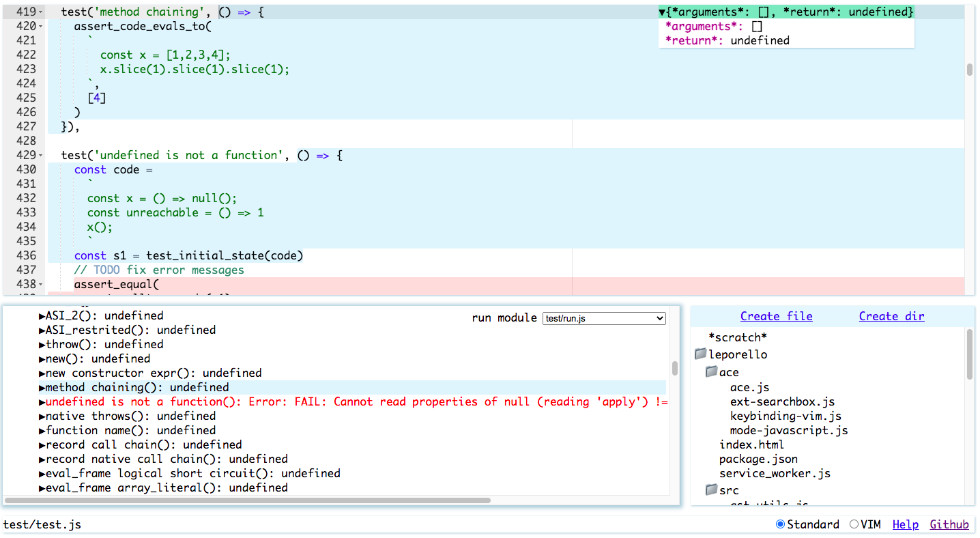
Task: Select Standard keybinding mode
Action: [x=781, y=524]
